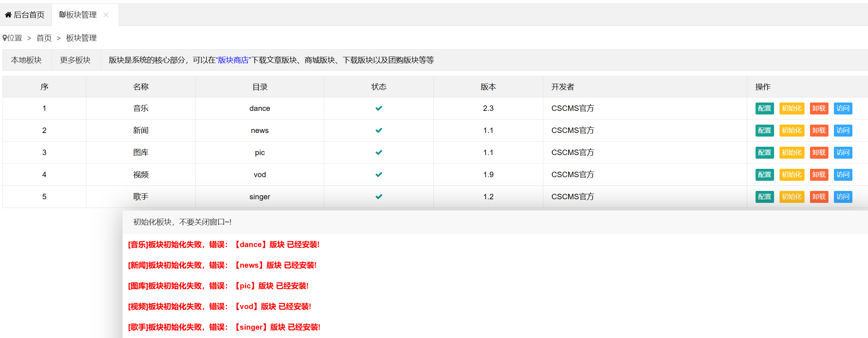Go to 首页 in the breadcrumb
868x338 pixels.
click(x=44, y=38)
